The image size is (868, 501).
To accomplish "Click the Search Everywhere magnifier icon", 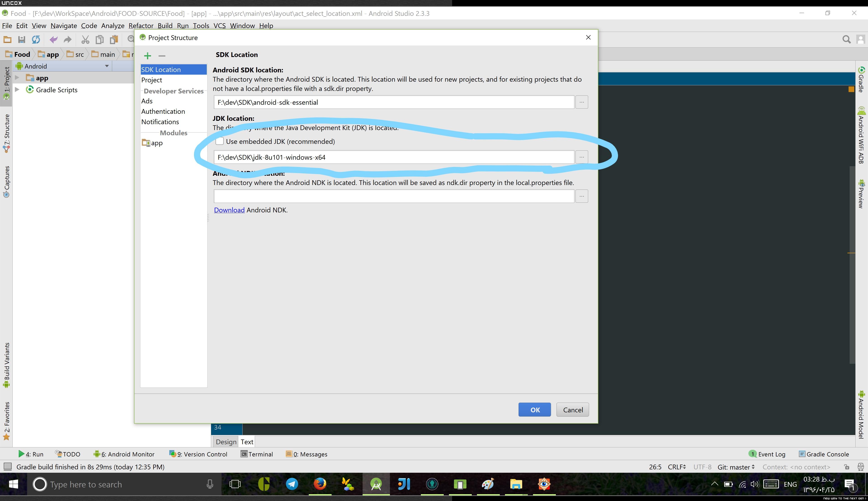I will coord(846,40).
